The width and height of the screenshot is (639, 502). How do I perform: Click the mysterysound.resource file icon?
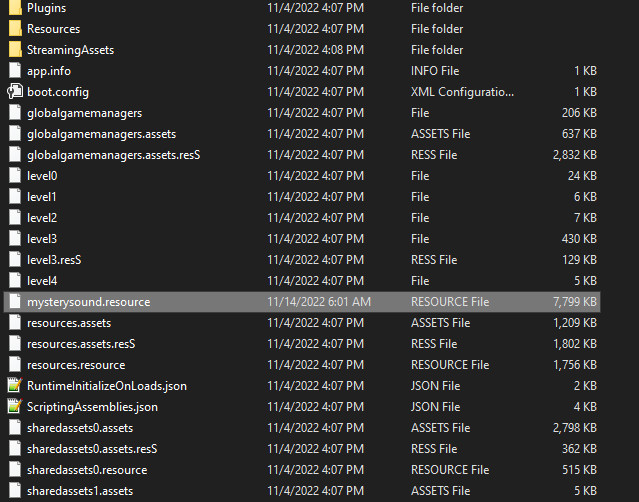pos(14,302)
